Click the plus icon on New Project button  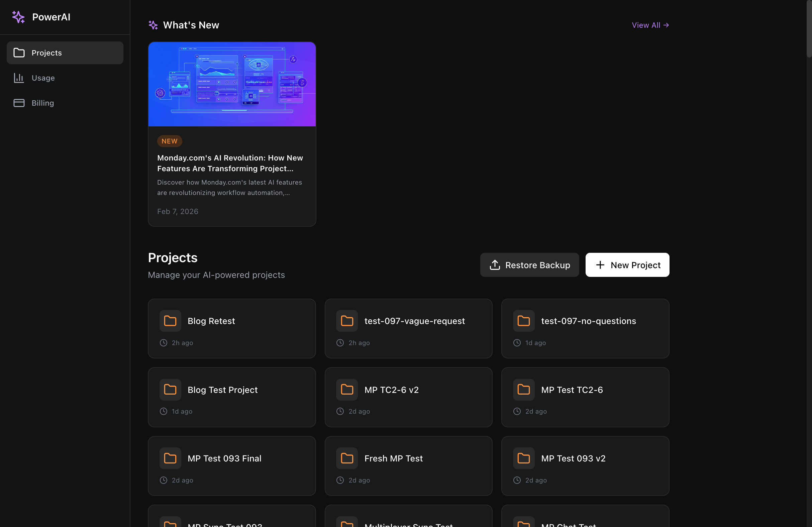(600, 265)
